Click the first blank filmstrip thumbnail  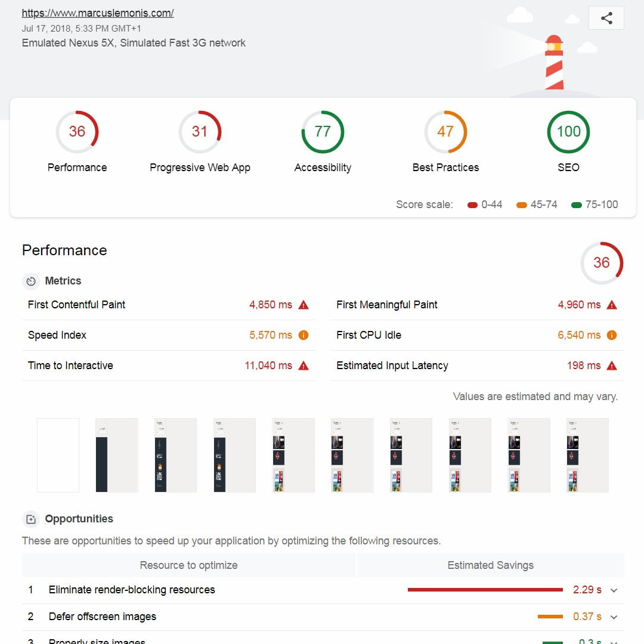[x=58, y=455]
